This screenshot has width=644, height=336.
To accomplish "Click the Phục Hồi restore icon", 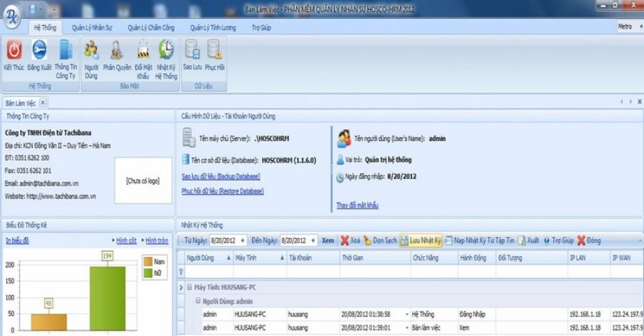I will tap(214, 49).
